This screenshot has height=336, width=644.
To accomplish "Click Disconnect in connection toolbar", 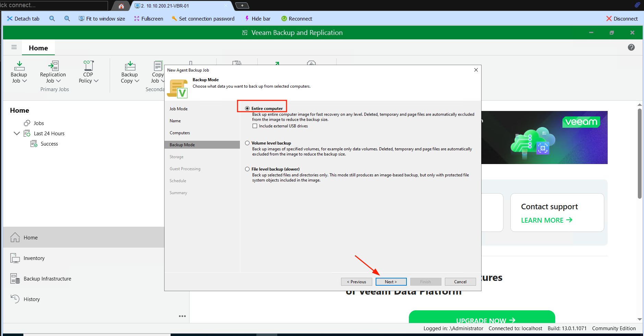I will pos(622,18).
